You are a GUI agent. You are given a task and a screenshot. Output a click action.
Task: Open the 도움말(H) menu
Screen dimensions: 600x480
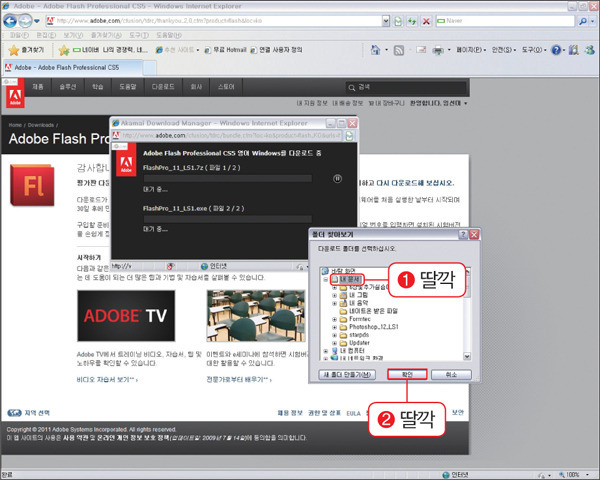click(169, 35)
